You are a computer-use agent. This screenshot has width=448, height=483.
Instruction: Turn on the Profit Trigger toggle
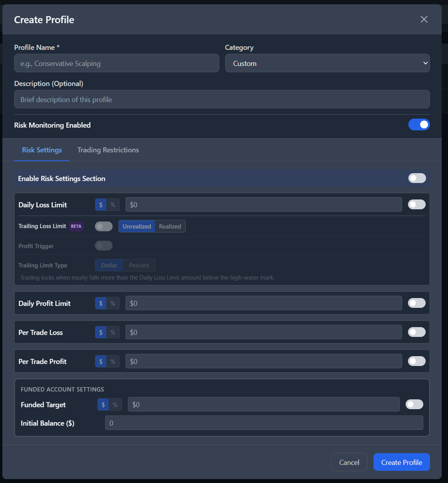(104, 246)
